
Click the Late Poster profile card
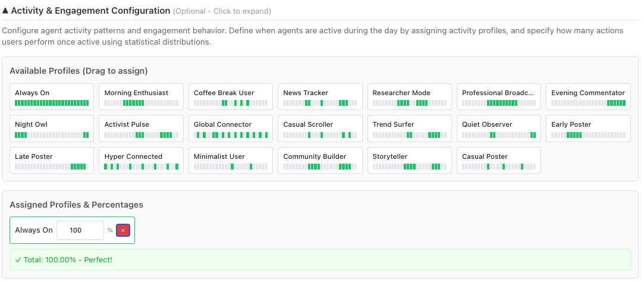[x=52, y=161]
